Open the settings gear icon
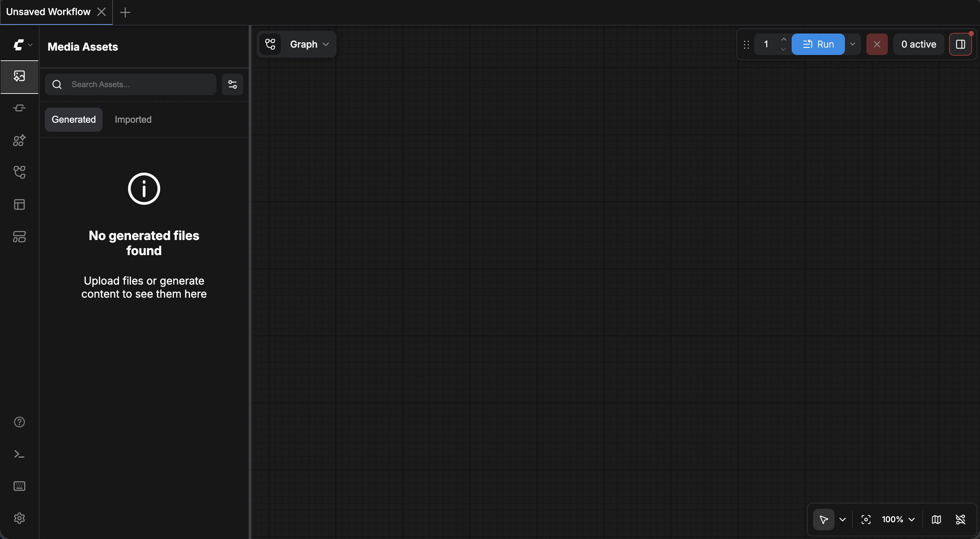The image size is (980, 539). click(x=19, y=518)
